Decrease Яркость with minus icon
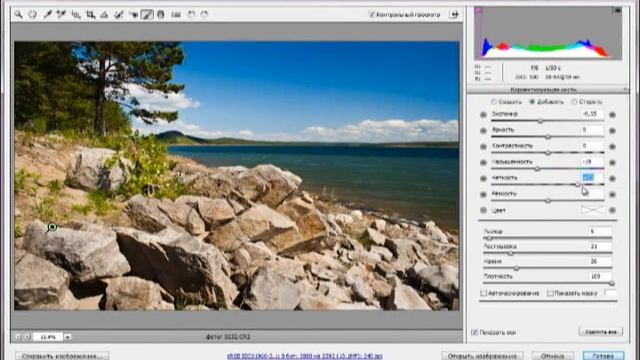Screen dimensions: 640x360 click(x=483, y=131)
